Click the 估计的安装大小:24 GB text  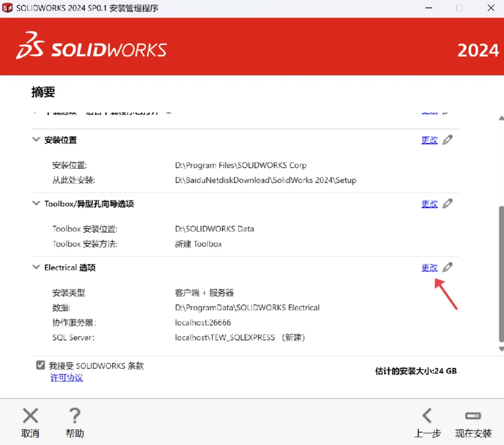tap(416, 371)
